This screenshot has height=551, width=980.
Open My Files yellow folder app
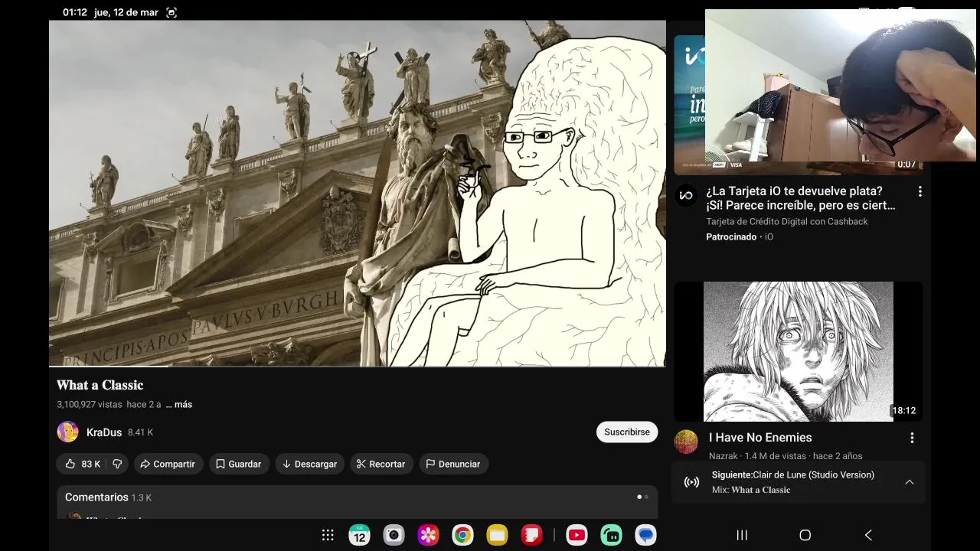(497, 535)
